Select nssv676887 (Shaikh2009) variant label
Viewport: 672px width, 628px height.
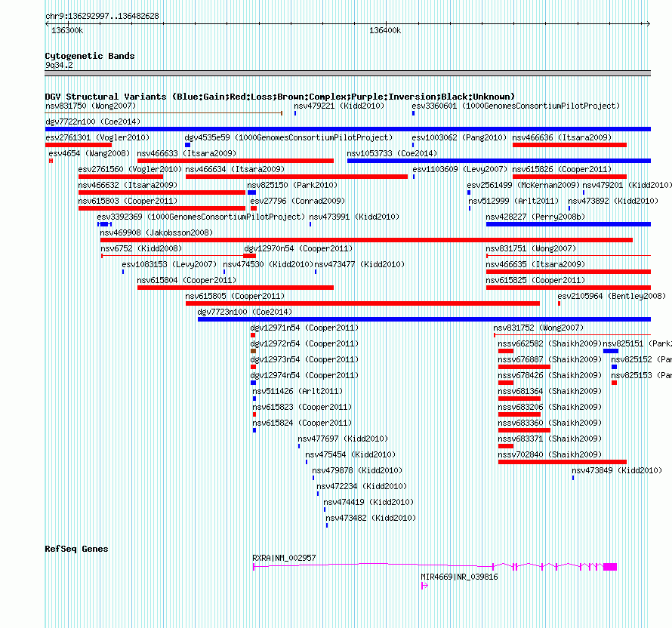coord(550,359)
